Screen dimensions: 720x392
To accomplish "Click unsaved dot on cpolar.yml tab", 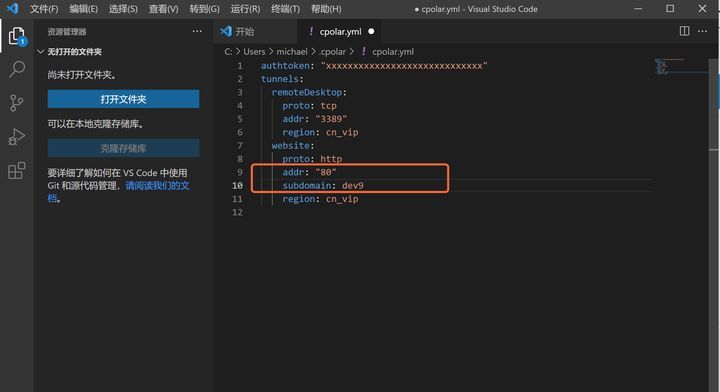I will click(x=371, y=31).
